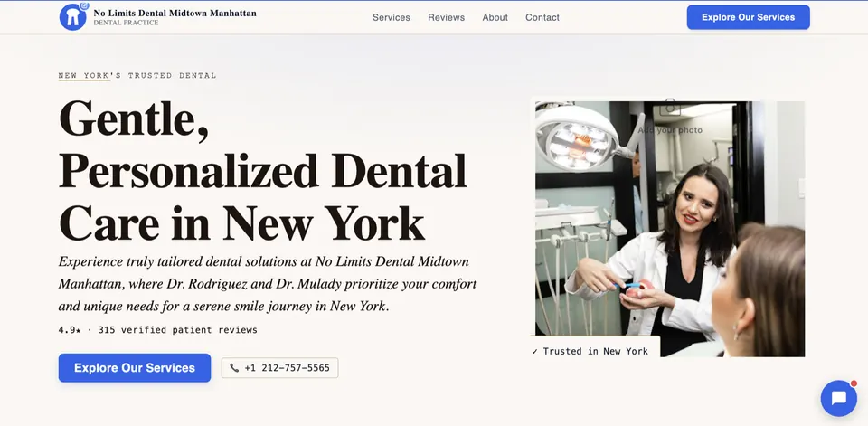The image size is (868, 426).
Task: Open the Services nav link
Action: (x=392, y=17)
